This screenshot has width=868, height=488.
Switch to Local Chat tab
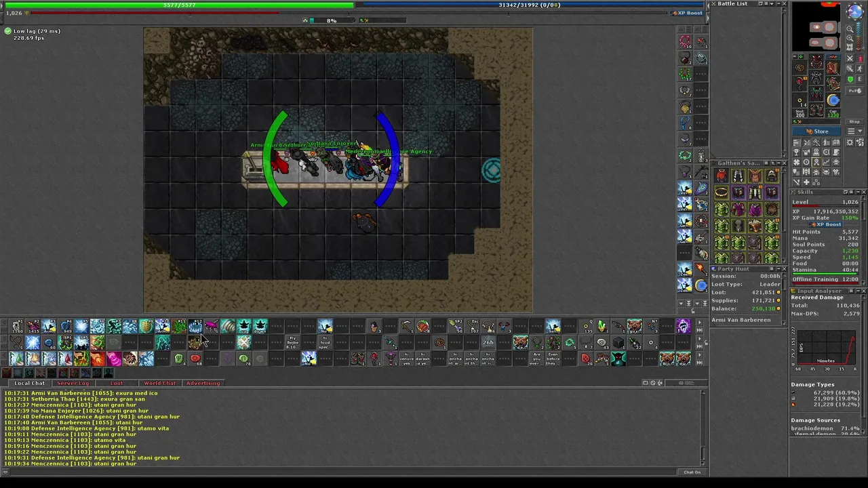tap(29, 383)
